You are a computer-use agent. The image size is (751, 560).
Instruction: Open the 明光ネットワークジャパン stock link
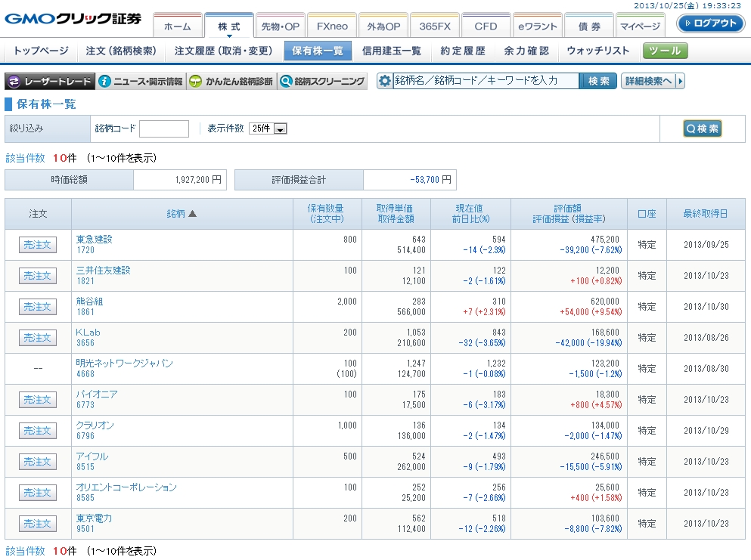click(124, 363)
